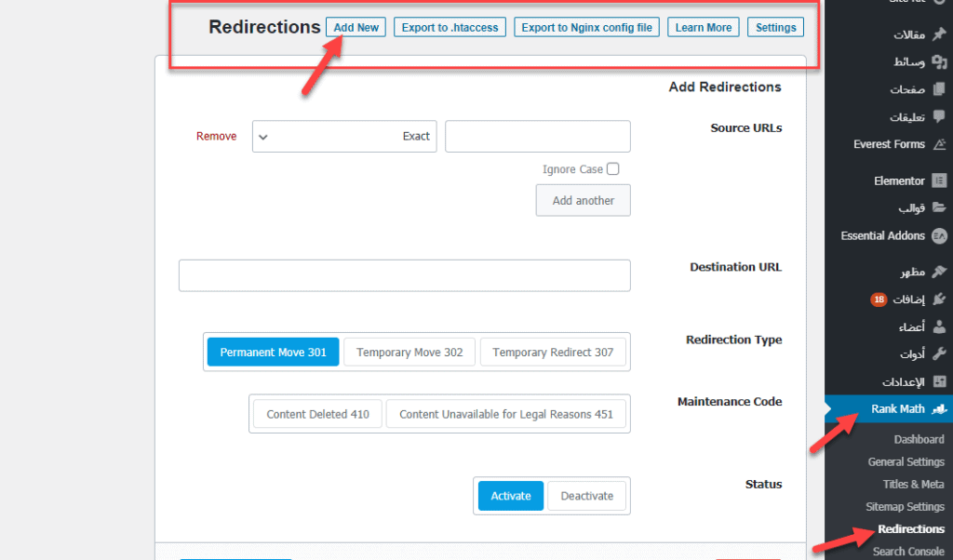Click the Remove source link

216,137
